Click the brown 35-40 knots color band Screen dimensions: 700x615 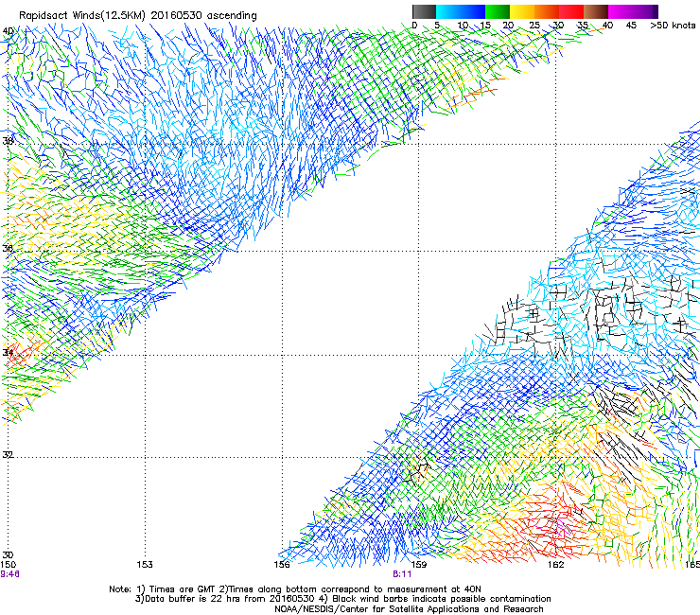(x=596, y=11)
